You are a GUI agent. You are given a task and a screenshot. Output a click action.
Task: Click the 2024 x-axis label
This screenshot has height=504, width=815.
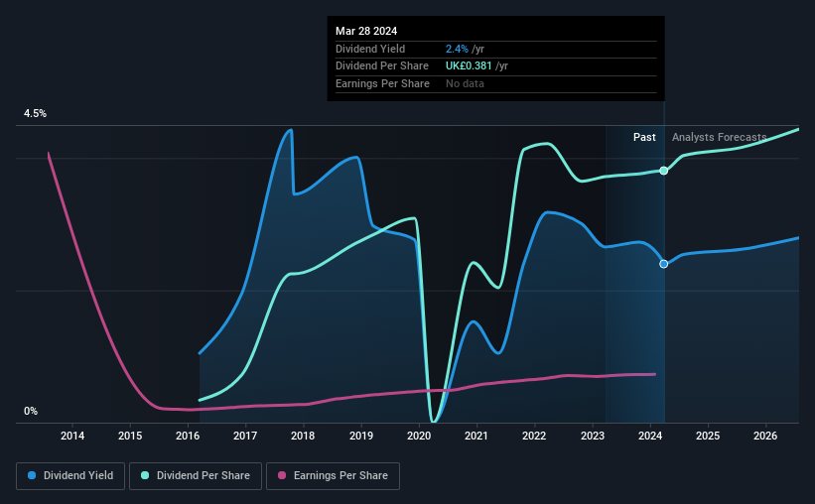pyautogui.click(x=650, y=436)
